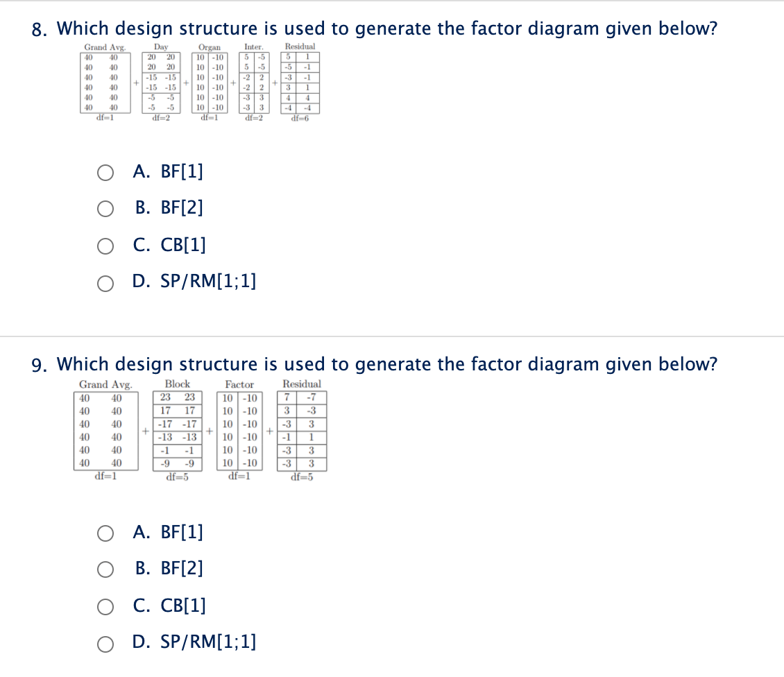This screenshot has width=784, height=677.
Task: Select answer B. BF[2] for question 9
Action: [105, 569]
